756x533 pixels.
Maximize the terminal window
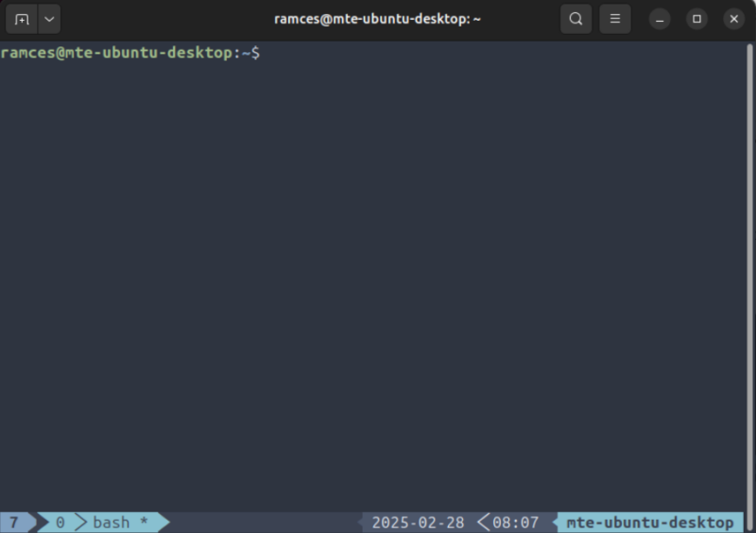pyautogui.click(x=696, y=19)
